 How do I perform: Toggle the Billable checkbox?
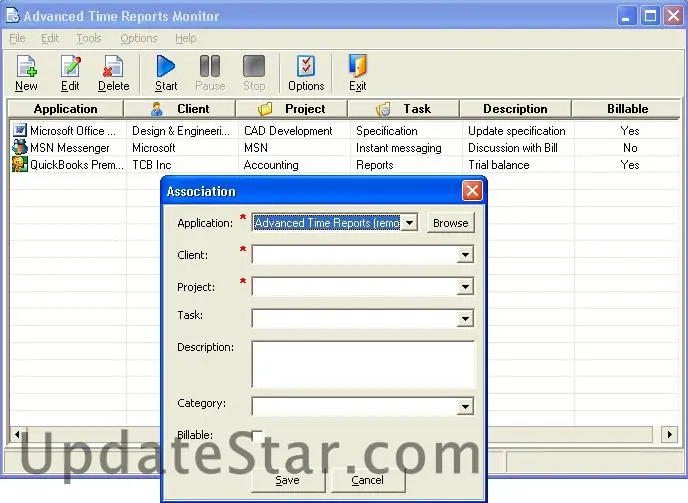point(258,436)
